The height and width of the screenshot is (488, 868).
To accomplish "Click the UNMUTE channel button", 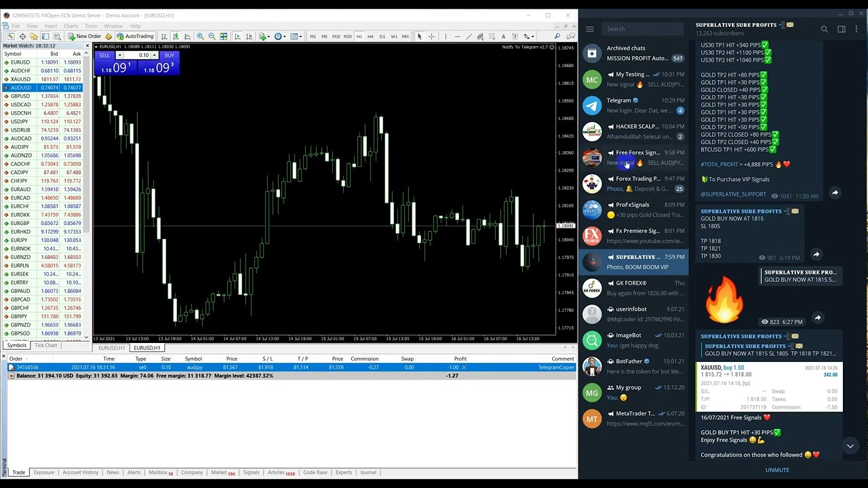I will [777, 470].
